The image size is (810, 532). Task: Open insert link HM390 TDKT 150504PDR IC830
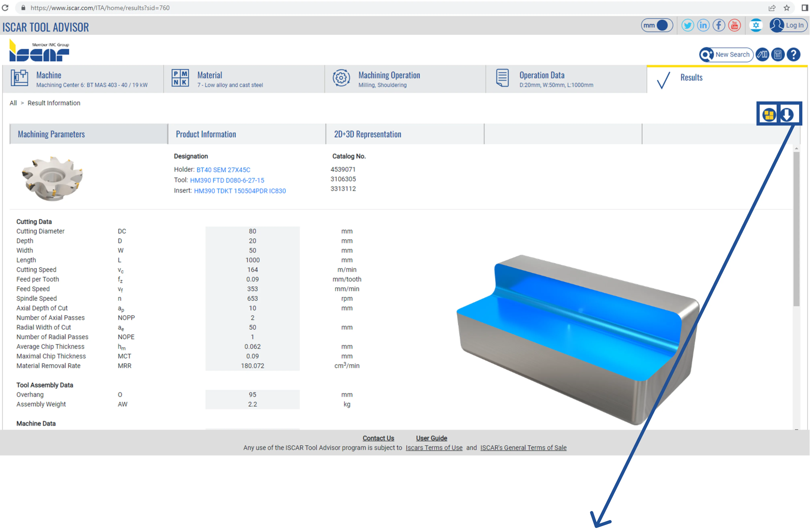pyautogui.click(x=240, y=191)
